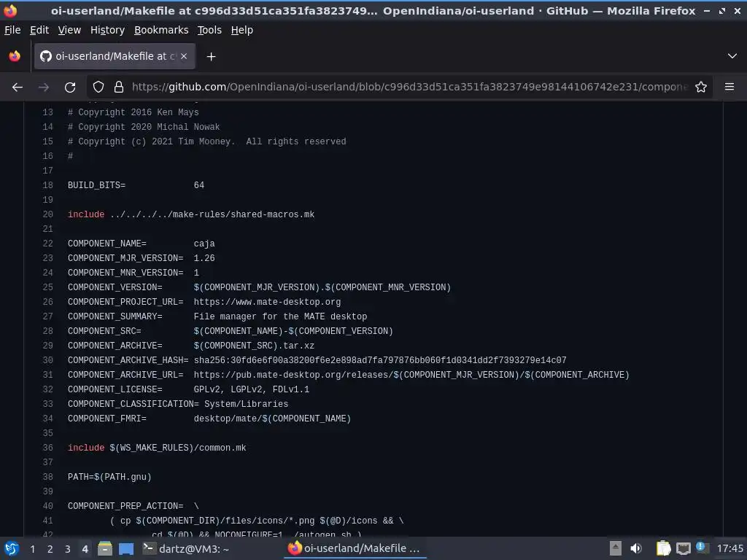Click 'File manager for the MATE desktop'

point(280,316)
